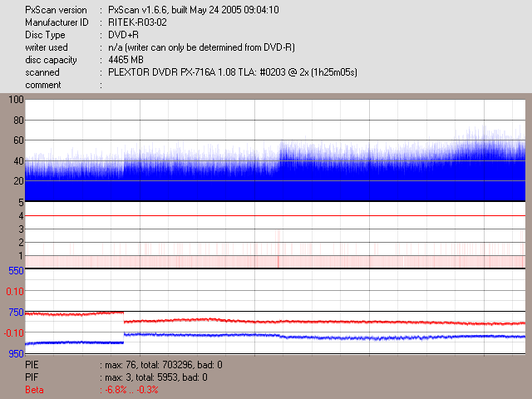Image resolution: width=532 pixels, height=399 pixels.
Task: Click the 80 axis label on PIE graph
Action: [x=18, y=121]
